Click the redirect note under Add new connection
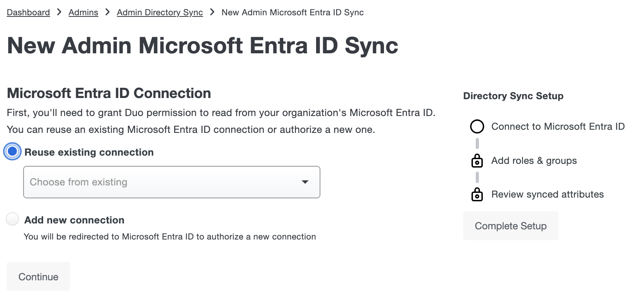 point(170,237)
